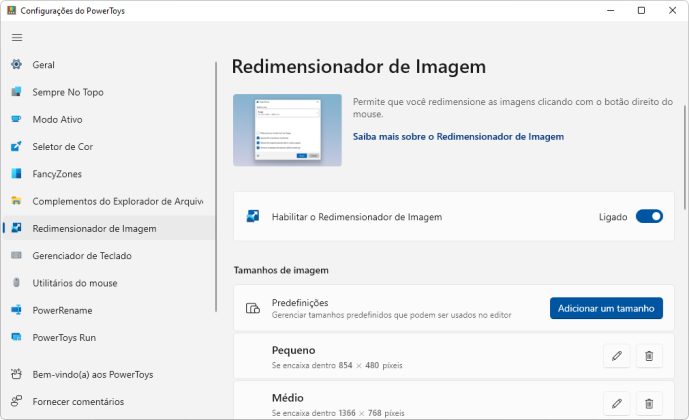Click the Tamanhos de imagem heading
Viewport: 689px width, 420px height.
click(x=281, y=270)
